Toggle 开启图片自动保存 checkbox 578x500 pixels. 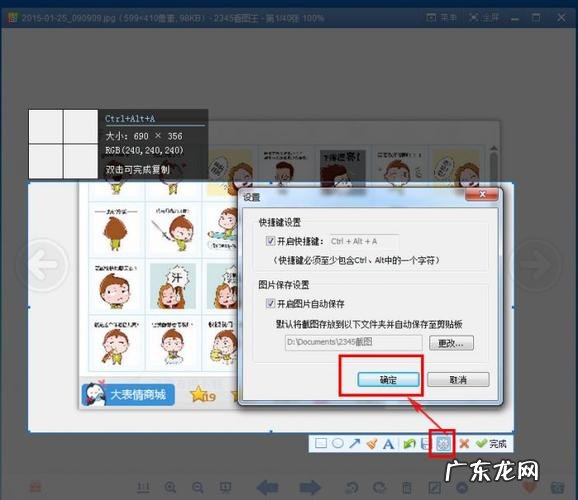270,303
